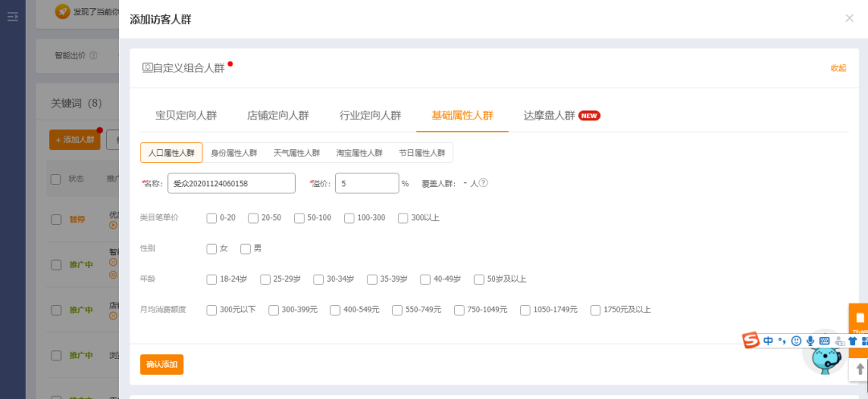This screenshot has height=399, width=868.
Task: Check the 400-549元 spending checkbox
Action: 335,310
